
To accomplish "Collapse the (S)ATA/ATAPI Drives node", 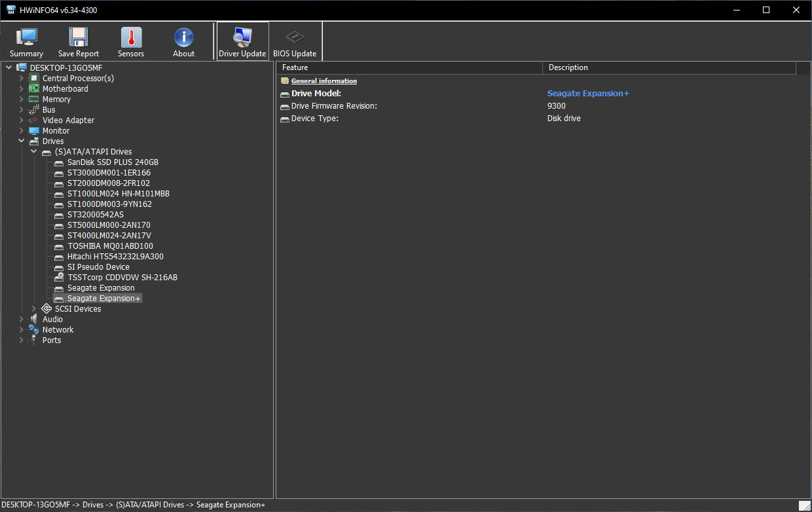I will tap(33, 152).
